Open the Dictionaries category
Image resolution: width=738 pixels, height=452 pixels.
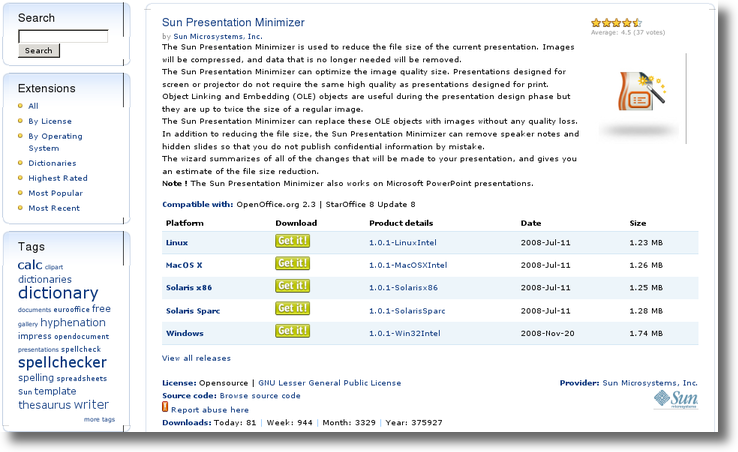pos(52,163)
